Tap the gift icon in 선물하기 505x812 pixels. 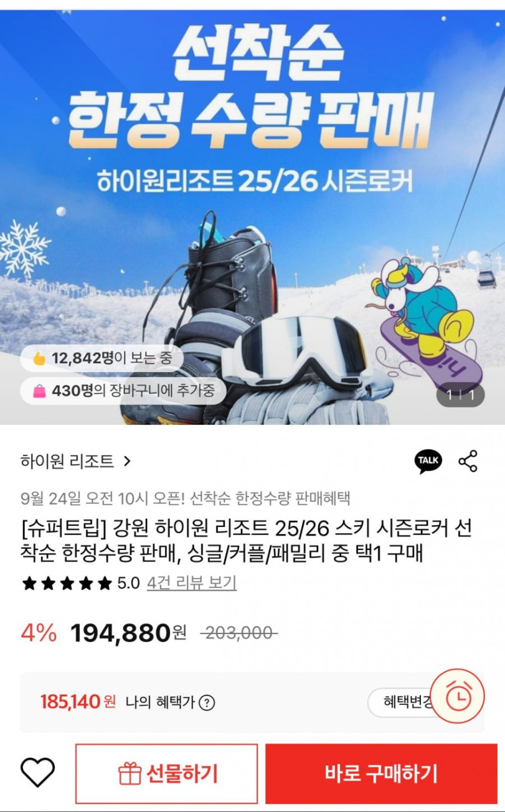[x=129, y=773]
